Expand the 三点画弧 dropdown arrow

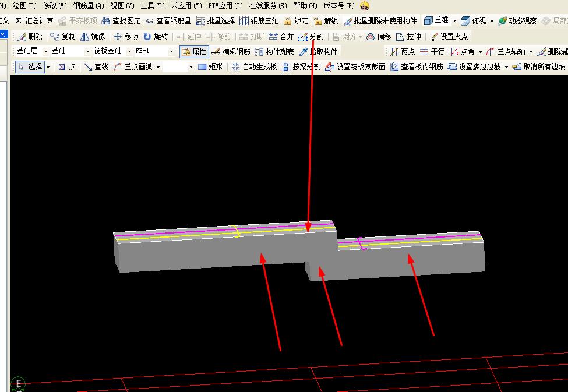[x=158, y=67]
